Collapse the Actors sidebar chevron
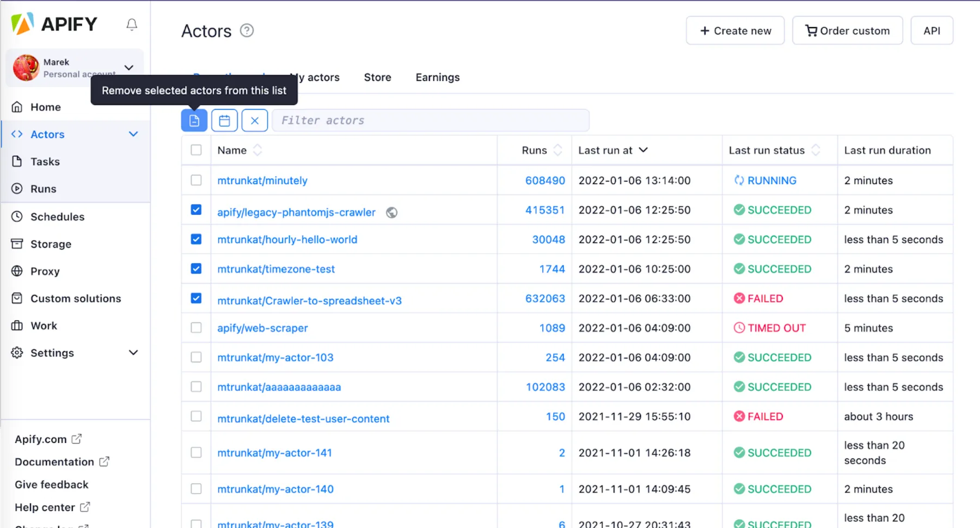The height and width of the screenshot is (528, 980). coord(133,134)
